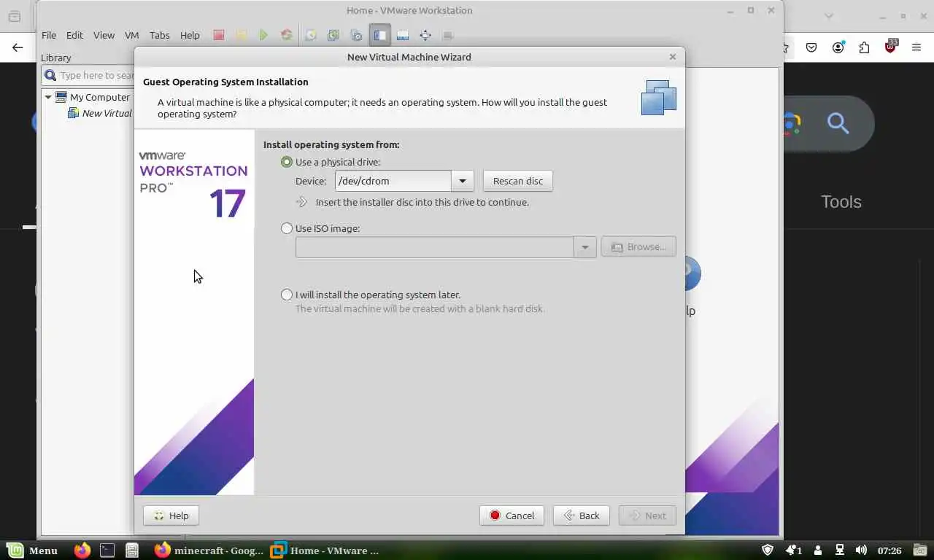Open the Firefox account icon
This screenshot has width=934, height=560.
click(x=838, y=48)
